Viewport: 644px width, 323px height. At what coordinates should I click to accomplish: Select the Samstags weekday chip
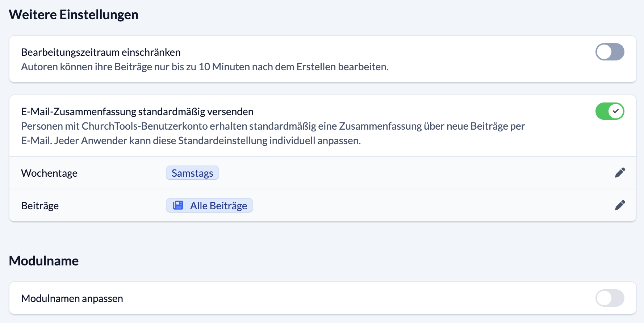point(192,173)
